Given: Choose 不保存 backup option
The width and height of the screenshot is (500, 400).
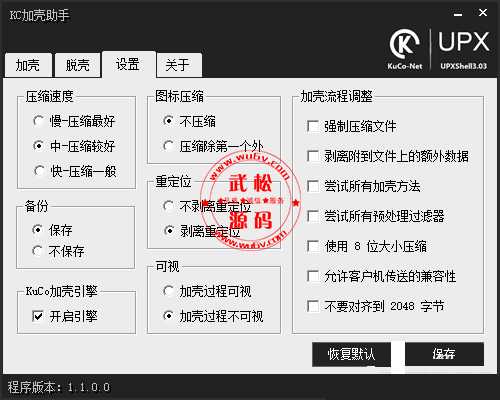Looking at the screenshot, I should (58, 251).
